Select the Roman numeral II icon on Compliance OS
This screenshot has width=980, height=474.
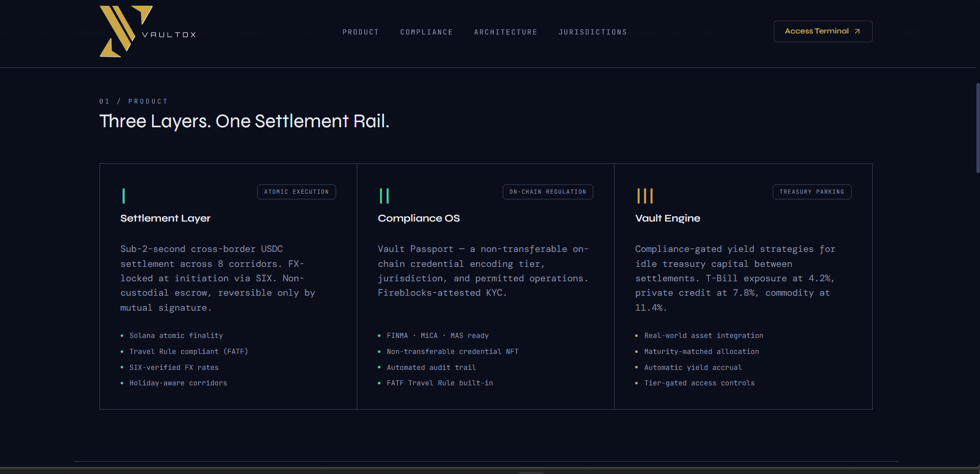click(x=384, y=196)
